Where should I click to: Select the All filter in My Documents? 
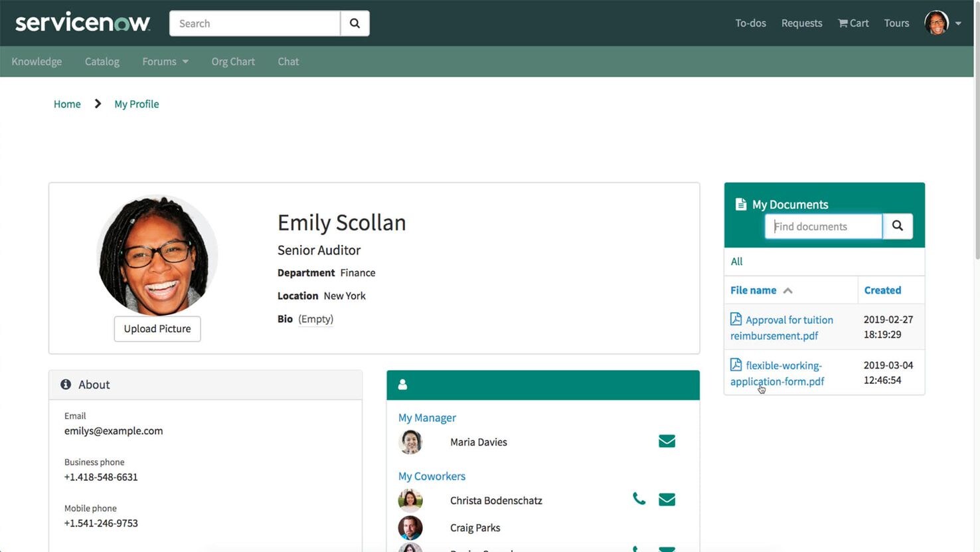pyautogui.click(x=736, y=261)
